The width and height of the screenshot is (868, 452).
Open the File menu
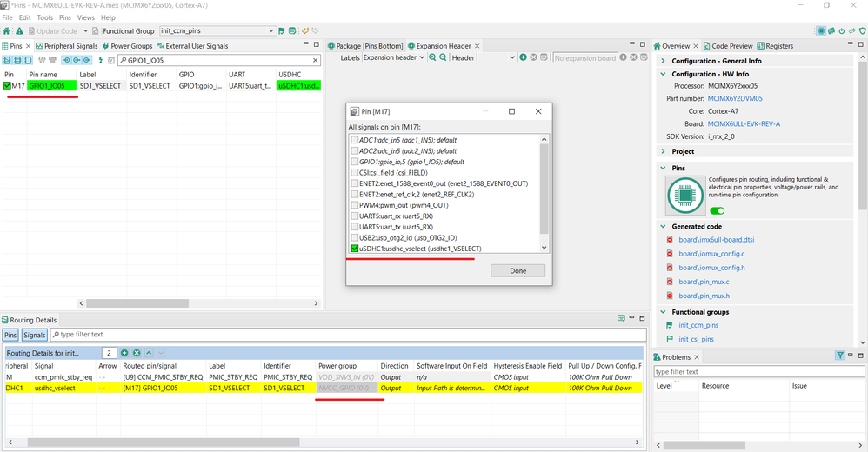point(7,17)
